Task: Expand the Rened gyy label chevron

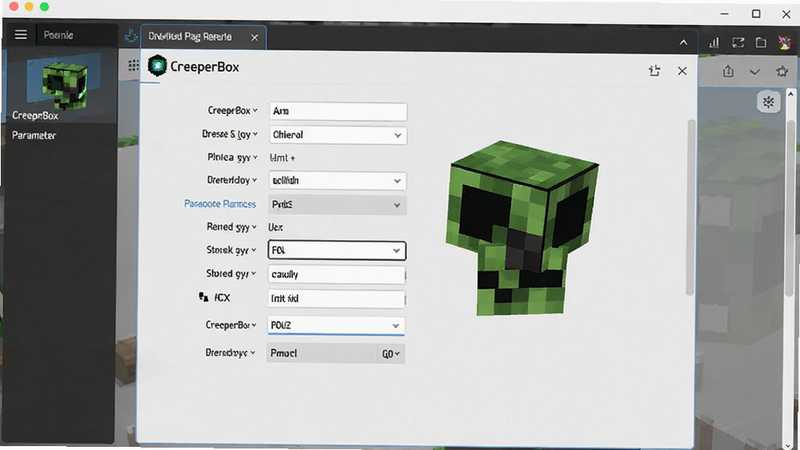Action: (254, 227)
